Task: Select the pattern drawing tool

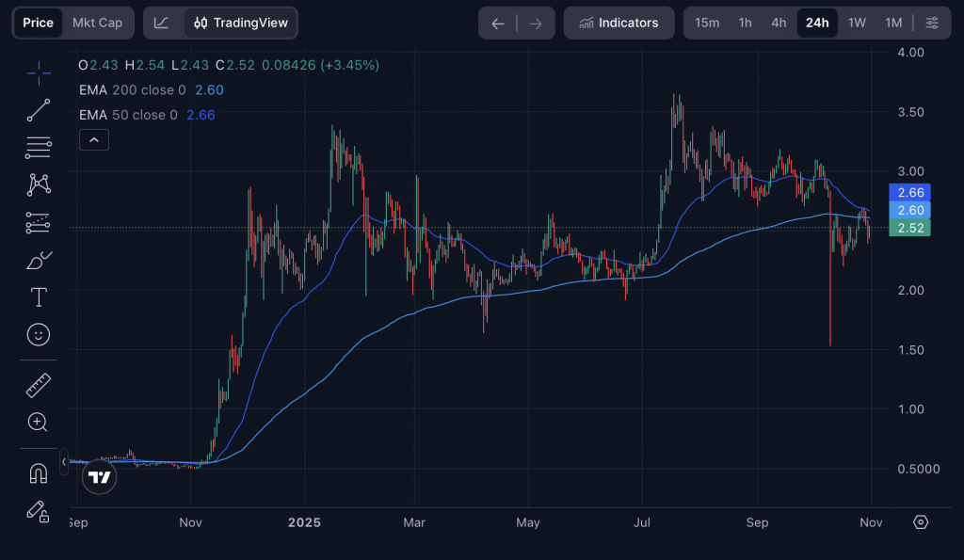Action: 39,184
